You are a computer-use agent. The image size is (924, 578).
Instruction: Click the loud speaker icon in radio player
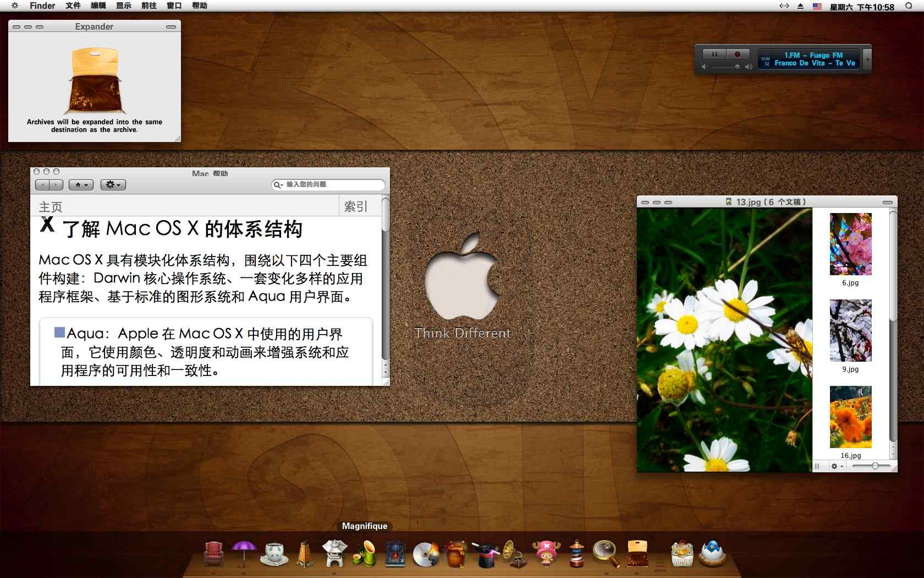pyautogui.click(x=749, y=67)
